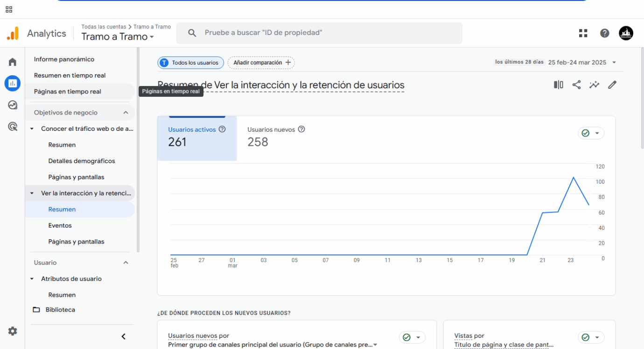
Task: Open the Admin settings gear
Action: point(13,331)
